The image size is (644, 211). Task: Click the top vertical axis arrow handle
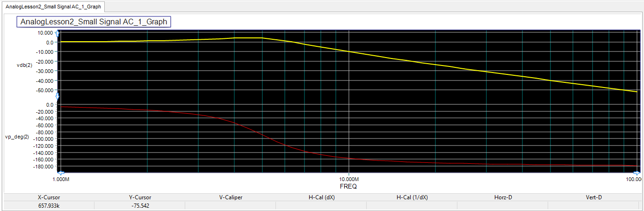(58, 34)
